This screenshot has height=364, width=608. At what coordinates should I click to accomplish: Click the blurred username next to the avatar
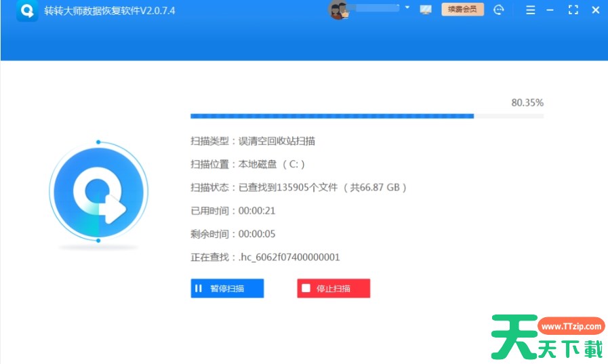click(376, 9)
